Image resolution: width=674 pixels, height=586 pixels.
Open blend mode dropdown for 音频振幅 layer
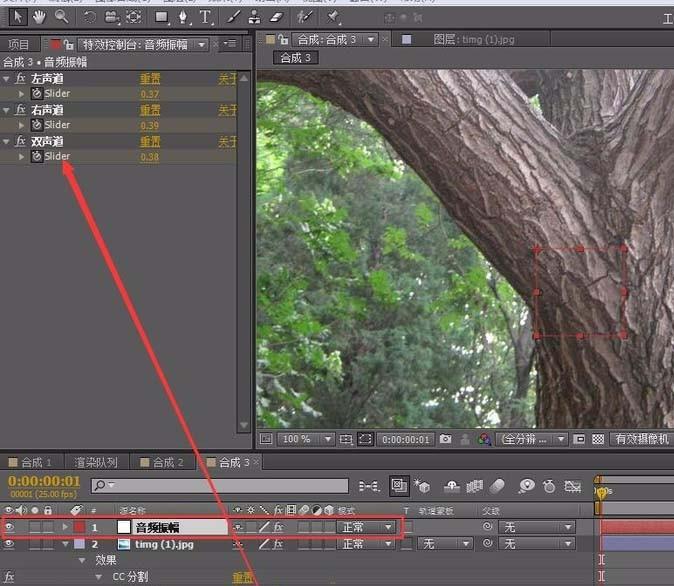tap(367, 527)
